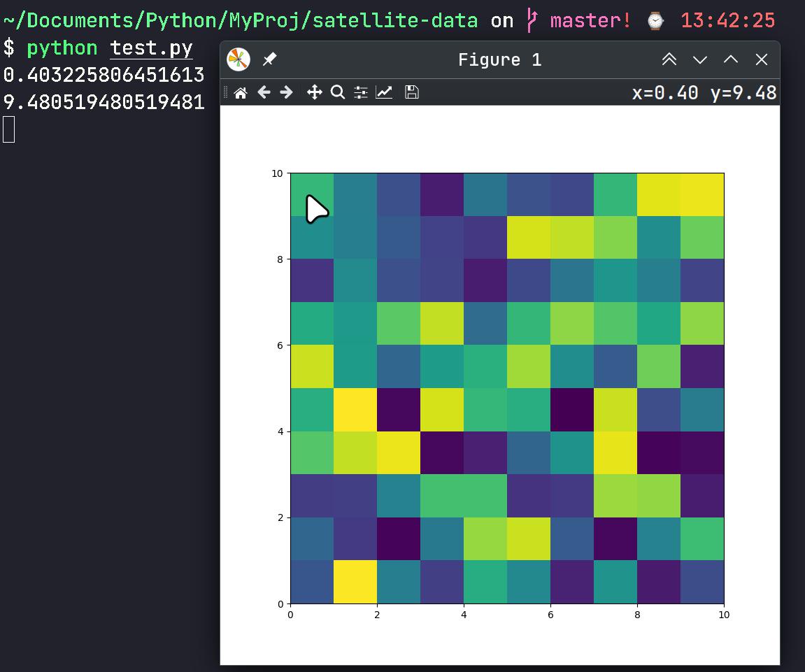Click the underlined test.py in terminal
Screen dimensions: 805x672
(x=151, y=48)
